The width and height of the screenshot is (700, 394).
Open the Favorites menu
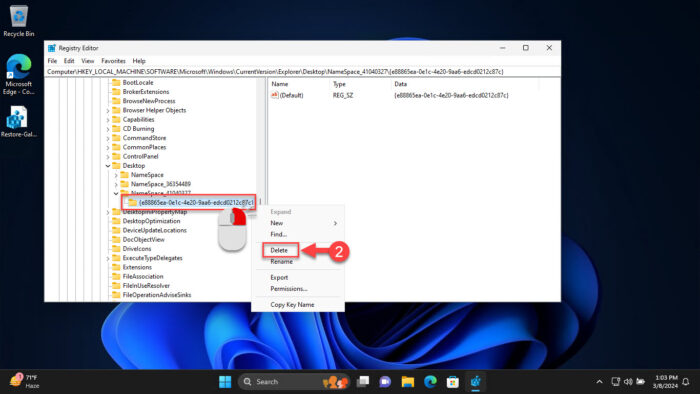point(113,61)
